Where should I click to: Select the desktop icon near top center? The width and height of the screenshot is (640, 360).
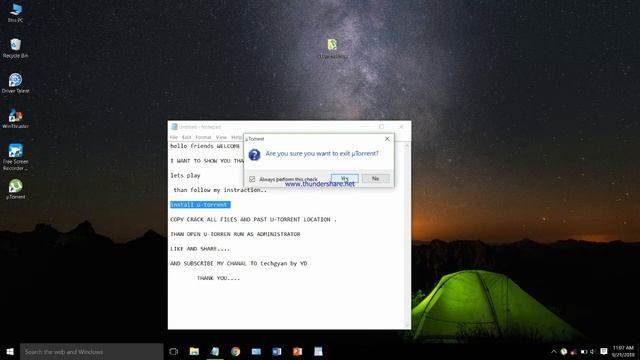(x=333, y=49)
